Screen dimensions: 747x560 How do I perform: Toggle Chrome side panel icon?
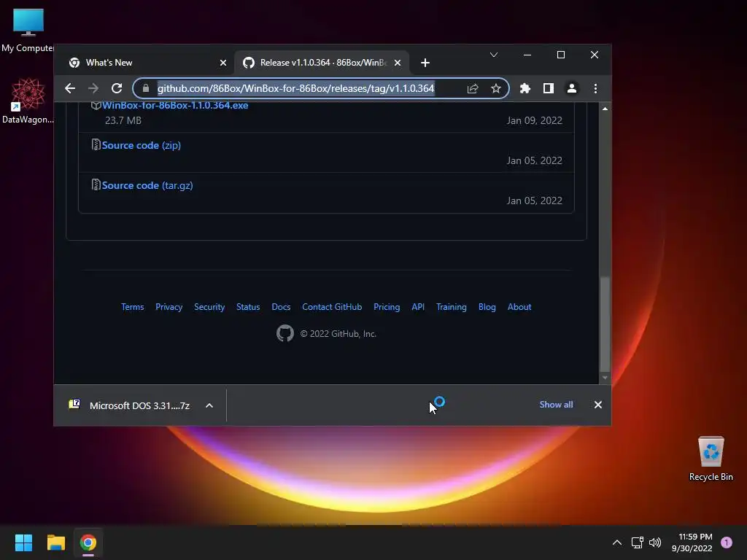click(x=549, y=88)
